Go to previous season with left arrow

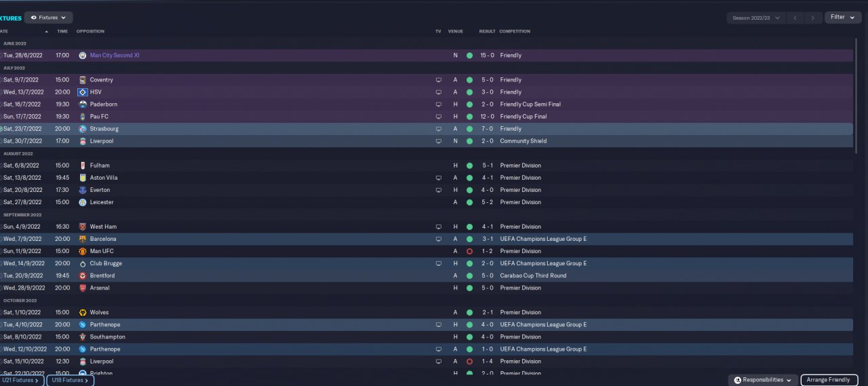(795, 18)
